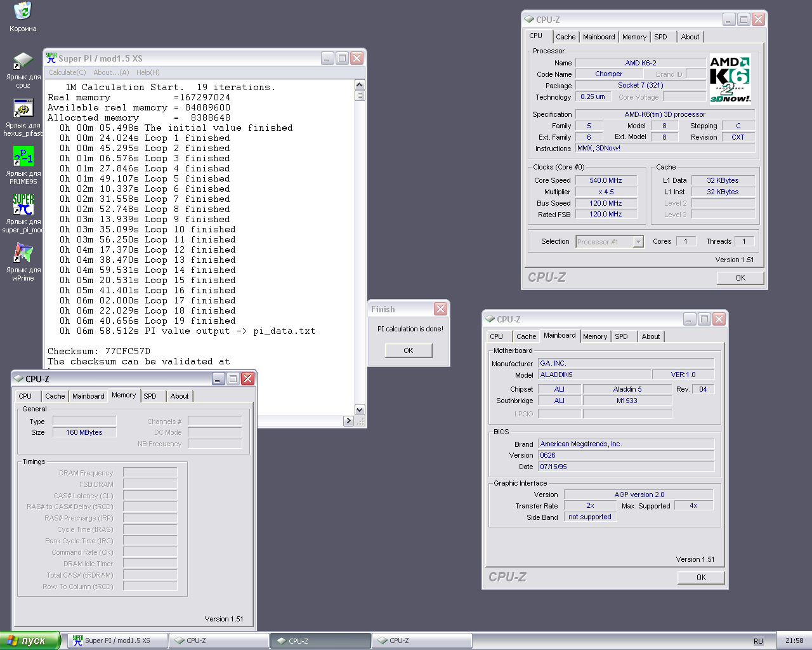Click the 'Loop 19 finished' line
812x650 pixels.
coord(148,321)
